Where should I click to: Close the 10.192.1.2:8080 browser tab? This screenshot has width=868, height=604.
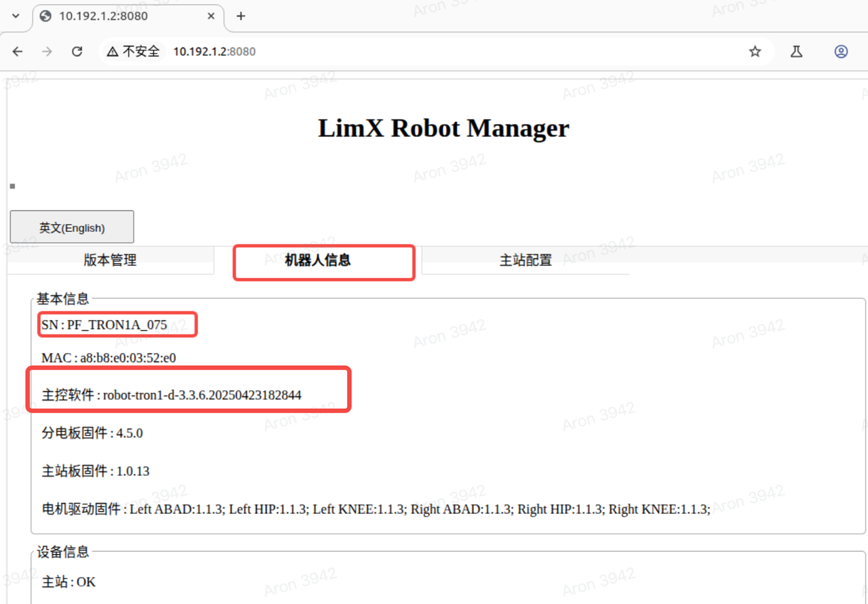[212, 16]
